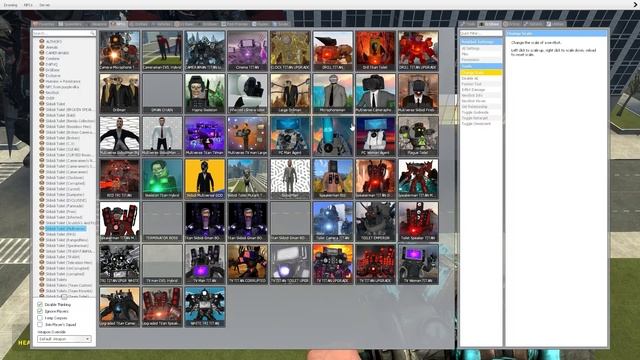Open the Drawing menu

click(x=11, y=5)
